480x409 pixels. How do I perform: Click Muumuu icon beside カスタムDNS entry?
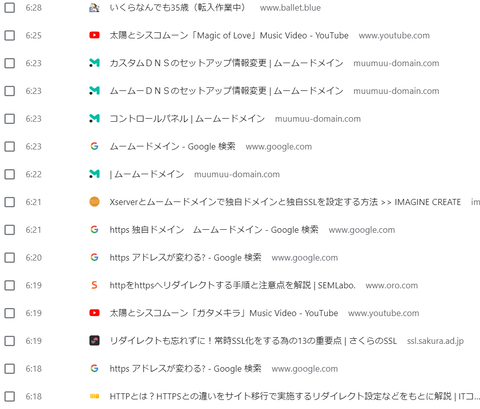coord(94,63)
